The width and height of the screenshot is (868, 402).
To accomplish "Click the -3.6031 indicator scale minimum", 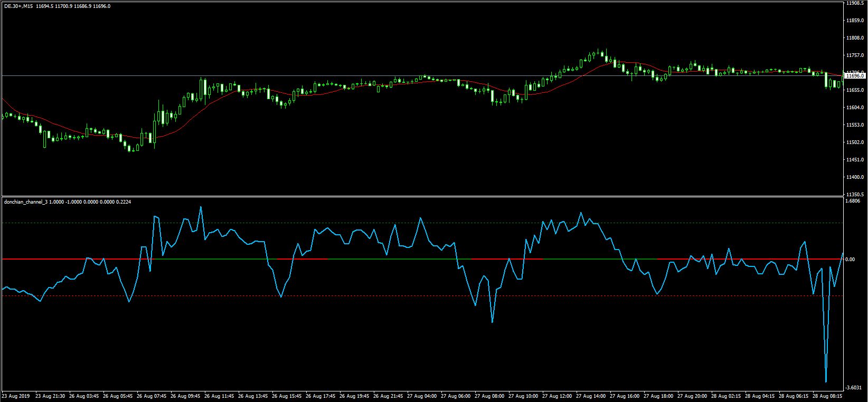I will pos(854,387).
